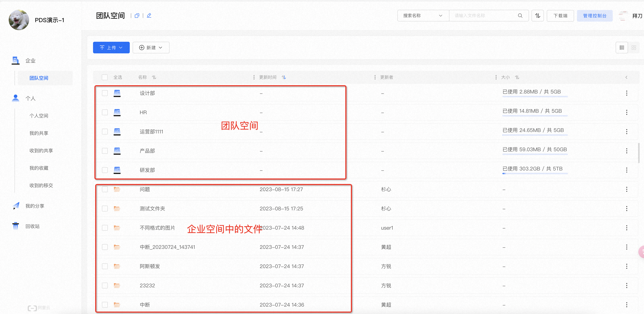This screenshot has height=314, width=644.
Task: Switch to list view layout icon
Action: tap(622, 47)
